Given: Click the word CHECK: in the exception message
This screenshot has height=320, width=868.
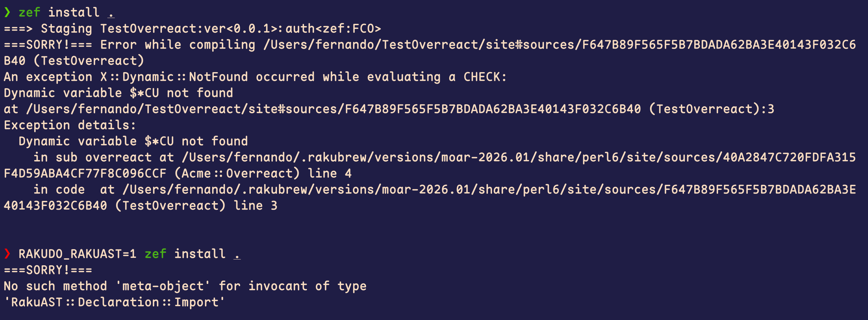Looking at the screenshot, I should (485, 77).
